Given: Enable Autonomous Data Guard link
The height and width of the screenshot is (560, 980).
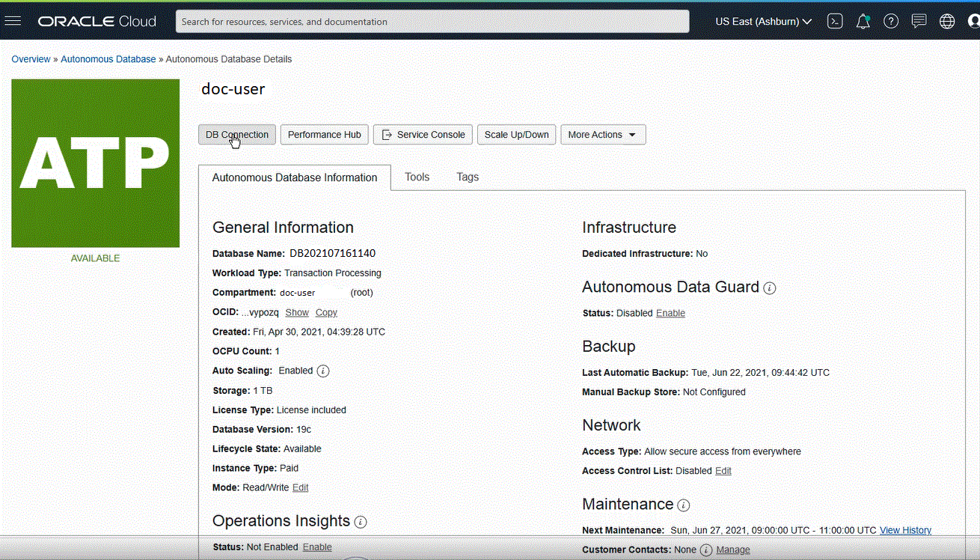Looking at the screenshot, I should click(x=670, y=313).
